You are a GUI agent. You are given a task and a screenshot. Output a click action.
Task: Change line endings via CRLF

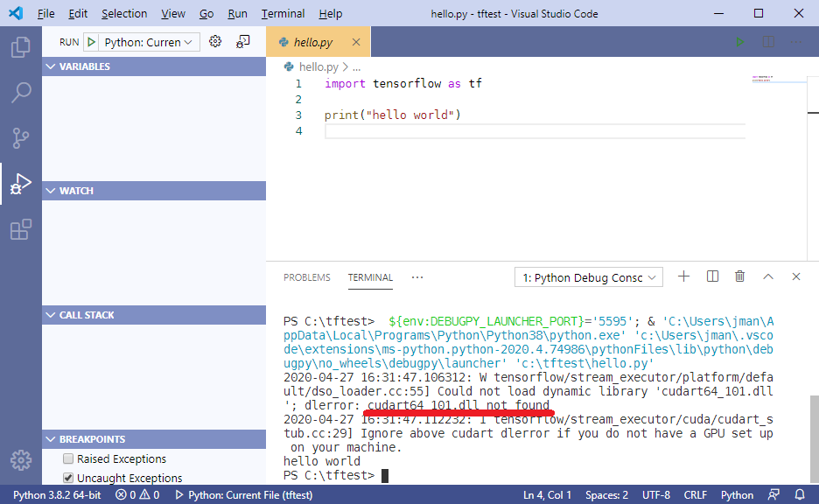696,494
